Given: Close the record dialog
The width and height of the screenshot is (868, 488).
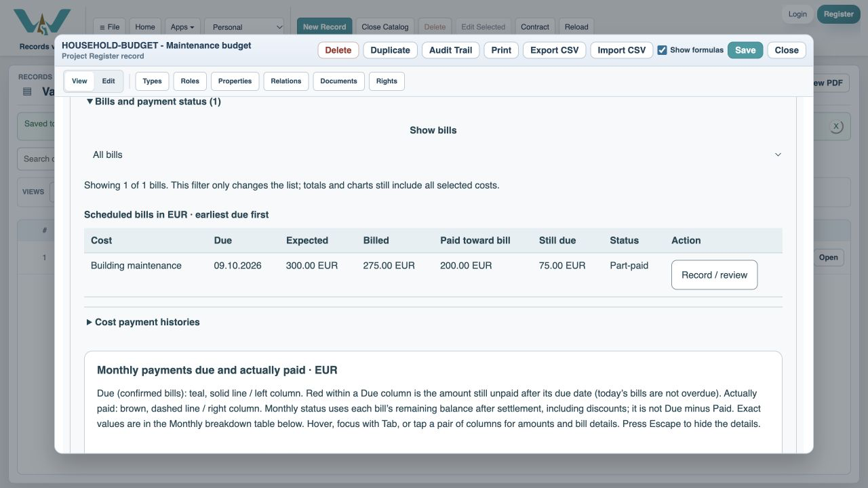Looking at the screenshot, I should point(787,50).
